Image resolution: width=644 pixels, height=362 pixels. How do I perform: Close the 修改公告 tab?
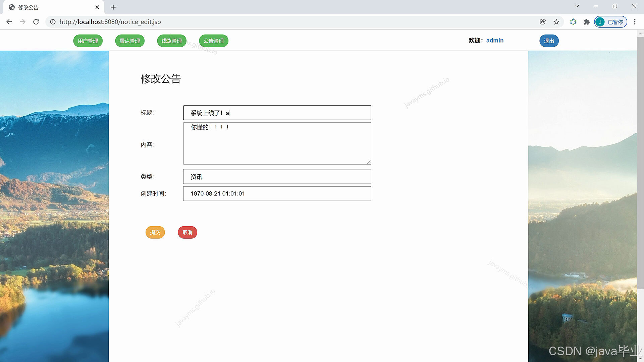pos(97,7)
